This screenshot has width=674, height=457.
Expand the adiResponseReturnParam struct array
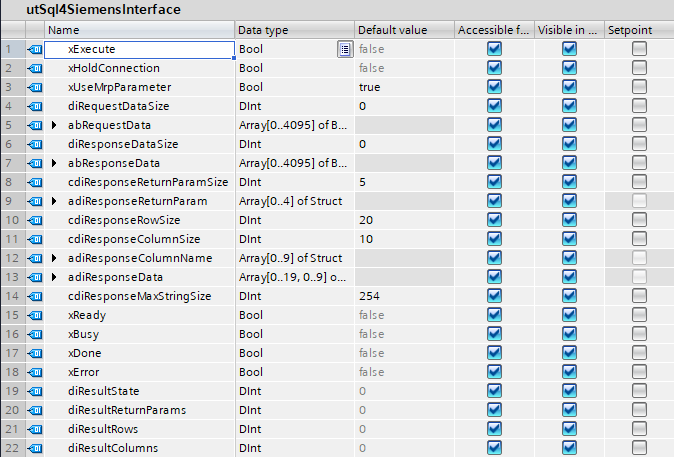(x=54, y=201)
